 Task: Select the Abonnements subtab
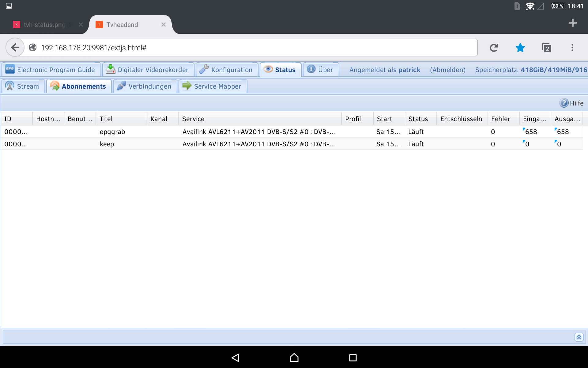tap(79, 86)
